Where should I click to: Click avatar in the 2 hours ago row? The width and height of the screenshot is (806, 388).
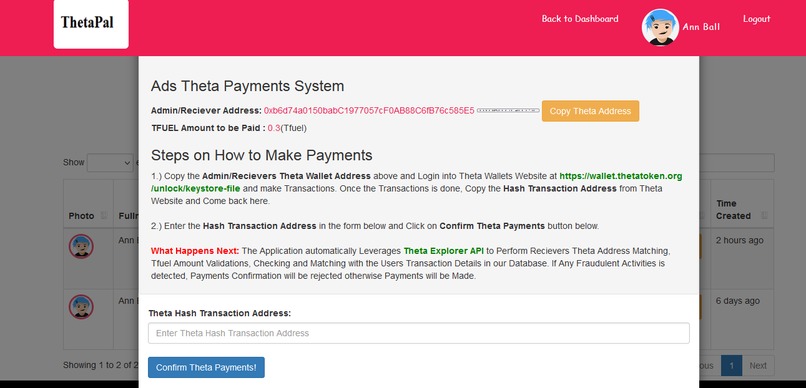coord(81,247)
